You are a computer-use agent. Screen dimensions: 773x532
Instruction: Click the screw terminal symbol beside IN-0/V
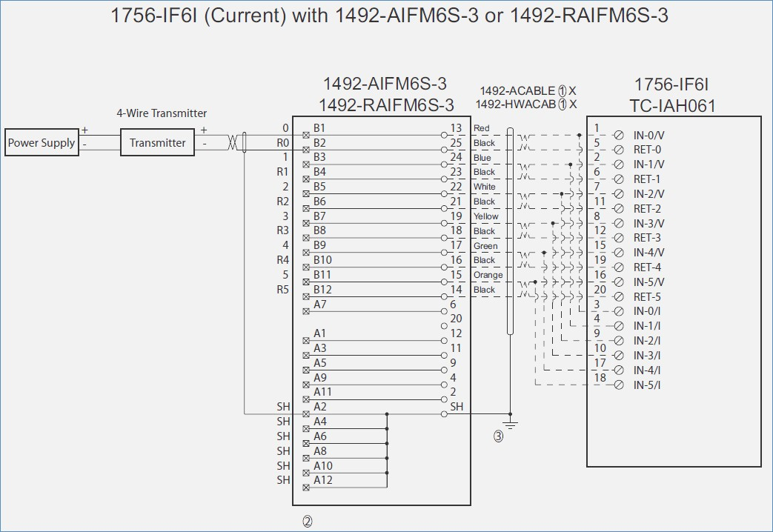(618, 135)
